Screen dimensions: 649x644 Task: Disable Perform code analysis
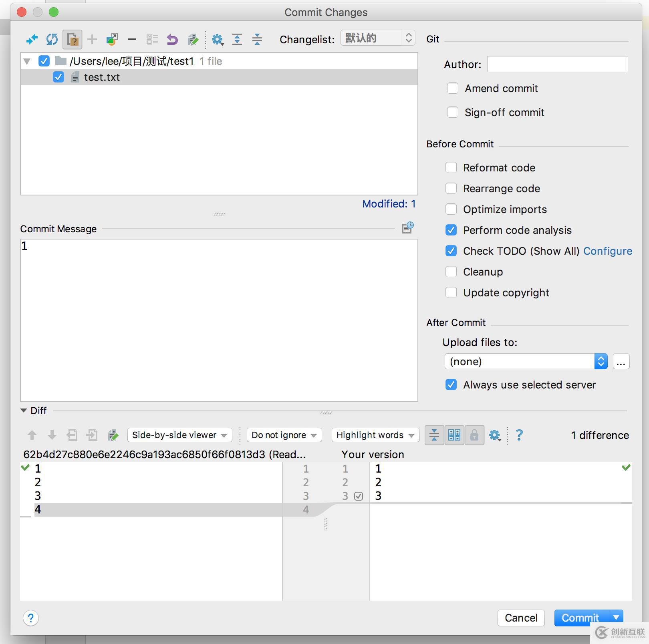[451, 230]
